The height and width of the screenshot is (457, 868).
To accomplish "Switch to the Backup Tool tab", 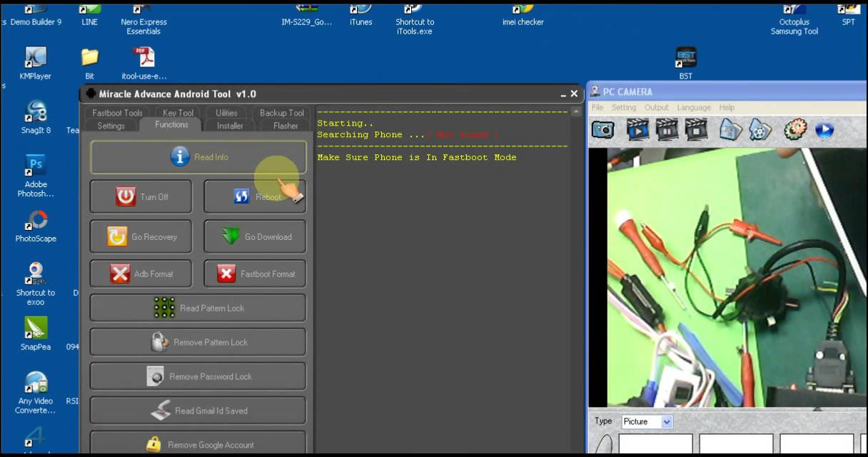I will click(x=282, y=113).
